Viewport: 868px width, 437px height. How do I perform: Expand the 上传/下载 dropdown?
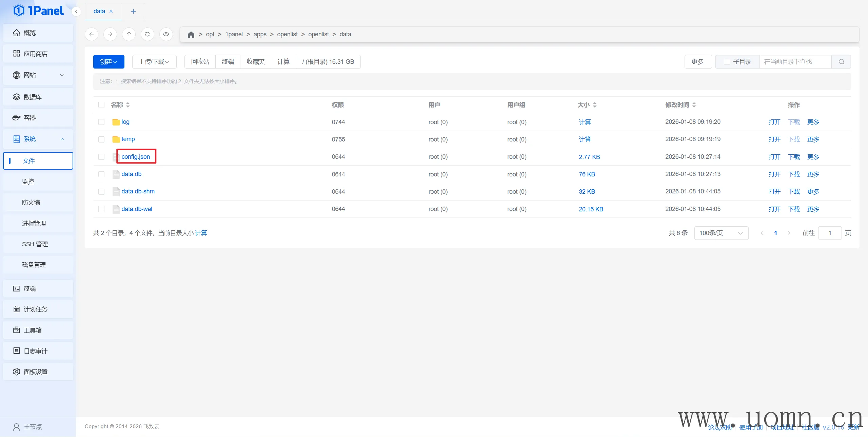[154, 62]
